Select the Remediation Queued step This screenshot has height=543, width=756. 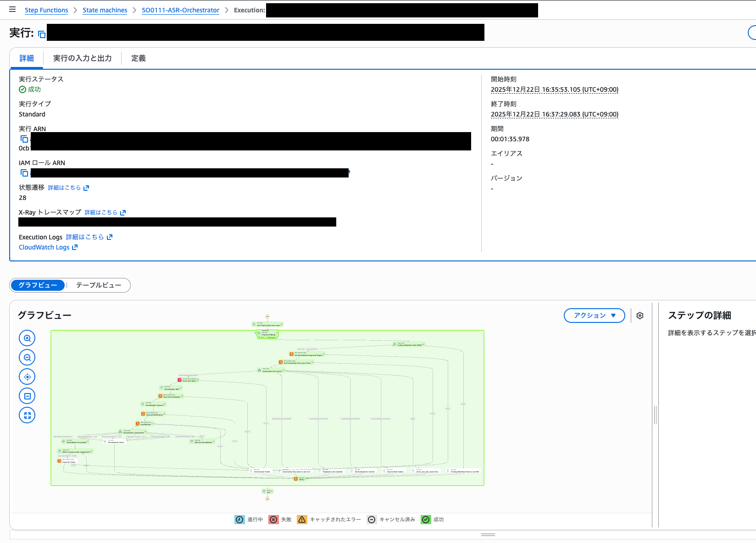pyautogui.click(x=153, y=404)
